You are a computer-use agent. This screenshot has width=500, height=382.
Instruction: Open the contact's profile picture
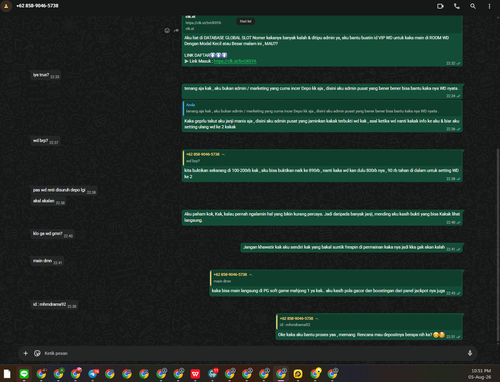(6, 6)
